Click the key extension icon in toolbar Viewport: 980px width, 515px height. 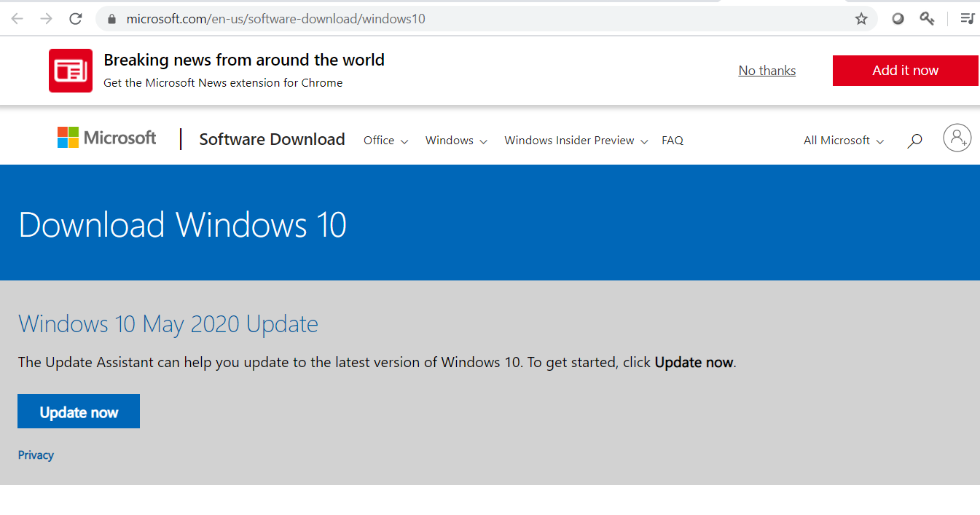927,19
